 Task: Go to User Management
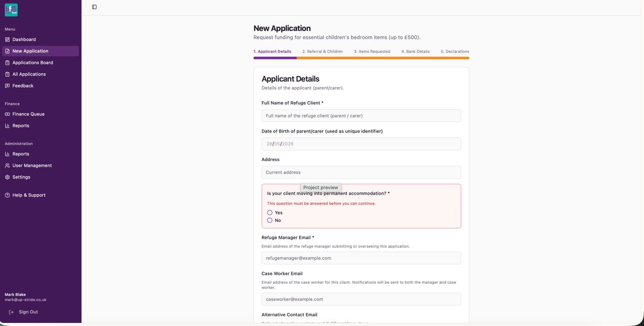pos(40,166)
